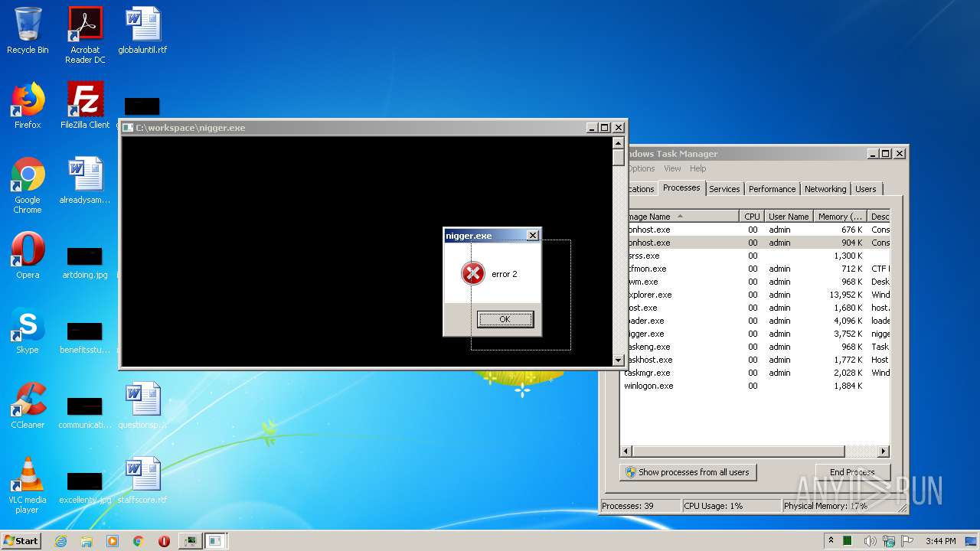Select the communicati... desktop file
Viewport: 980px width, 551px height.
(85, 412)
